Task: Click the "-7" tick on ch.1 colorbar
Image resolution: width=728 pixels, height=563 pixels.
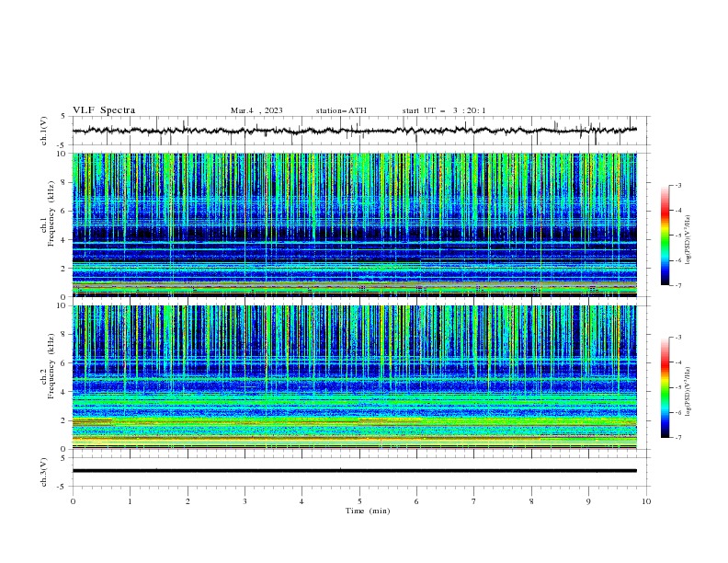Action: click(677, 285)
